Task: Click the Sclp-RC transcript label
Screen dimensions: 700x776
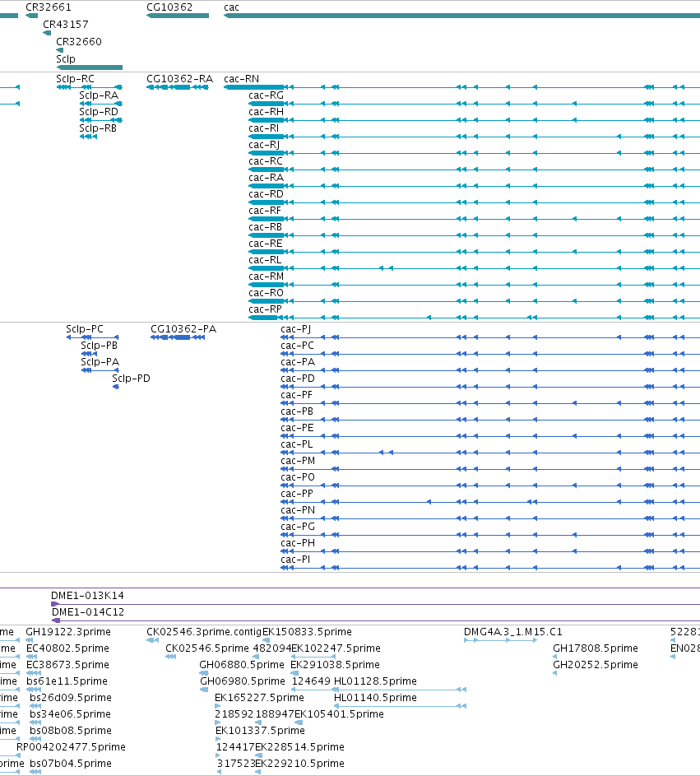Action: (75, 79)
